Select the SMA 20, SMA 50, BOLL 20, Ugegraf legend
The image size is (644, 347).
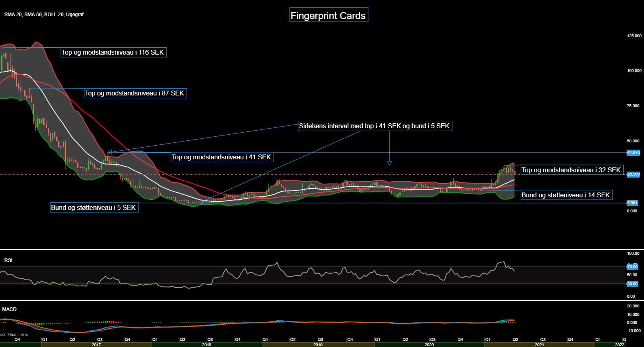pos(44,14)
